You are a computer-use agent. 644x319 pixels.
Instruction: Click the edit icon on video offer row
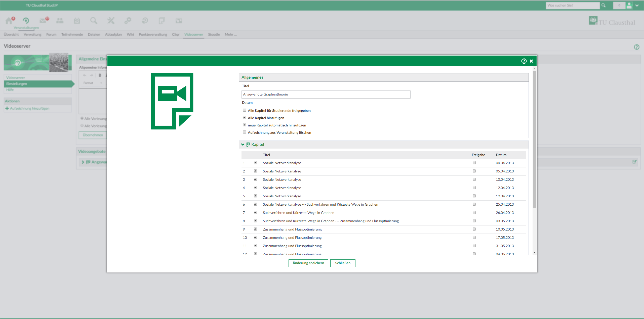pos(634,162)
